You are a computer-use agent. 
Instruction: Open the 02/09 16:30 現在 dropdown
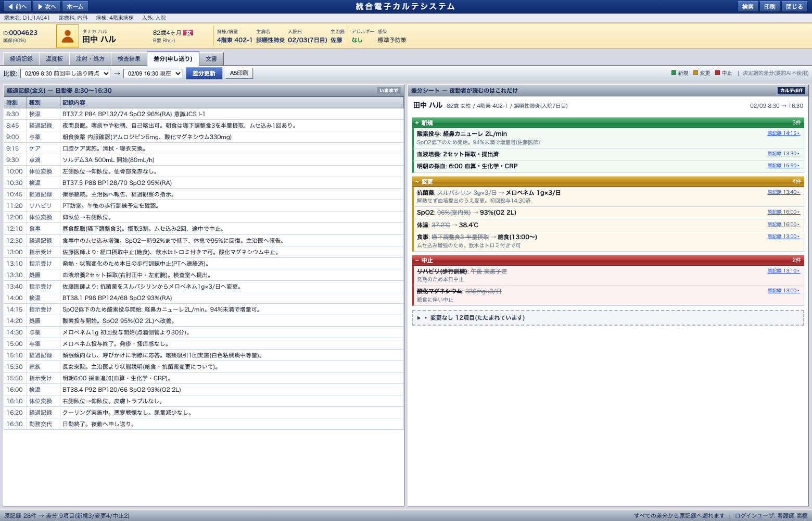[x=153, y=73]
